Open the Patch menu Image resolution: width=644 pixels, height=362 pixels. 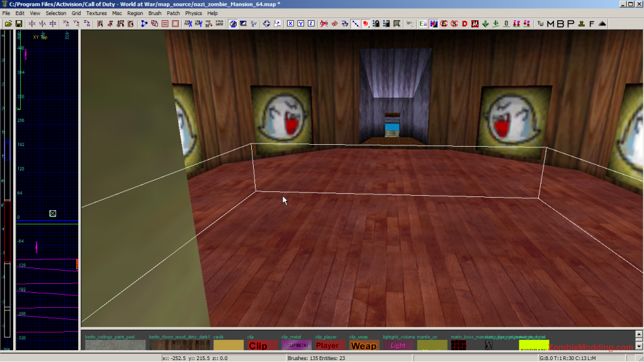pos(173,13)
